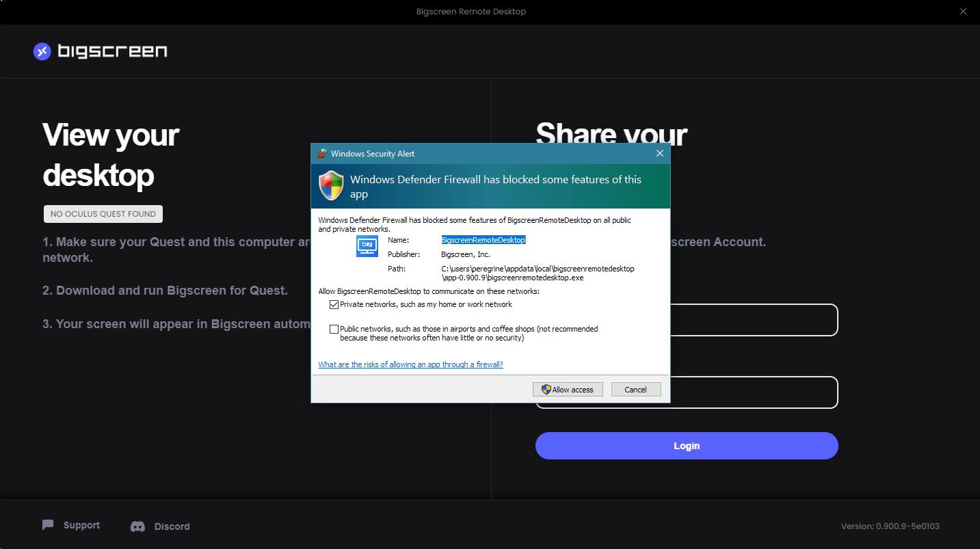Viewport: 980px width, 549px height.
Task: Focus the lower login input field
Action: (754, 392)
